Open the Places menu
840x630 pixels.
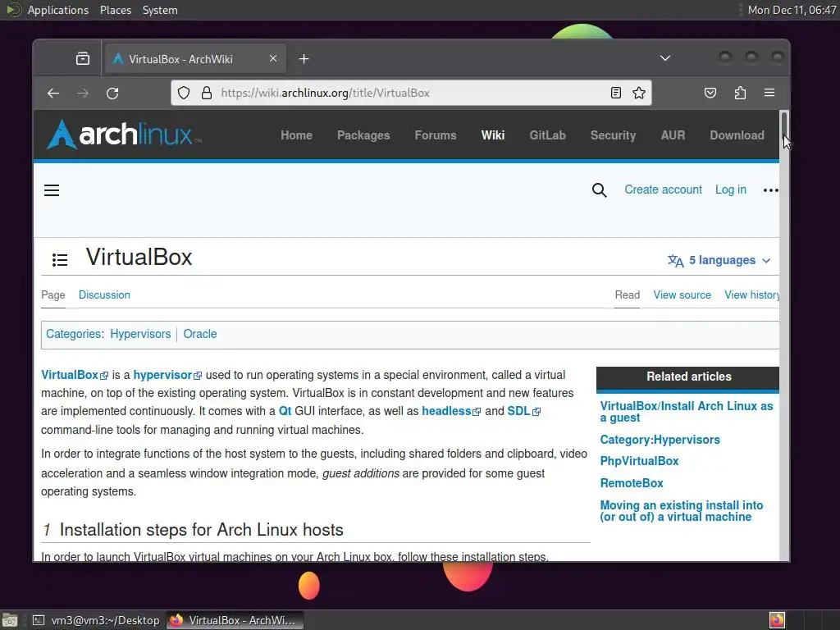(x=115, y=10)
